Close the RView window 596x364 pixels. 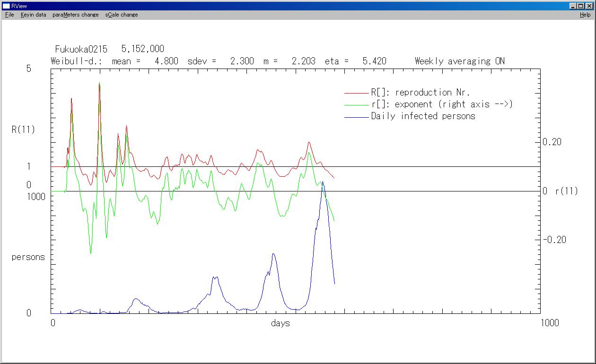(x=589, y=6)
